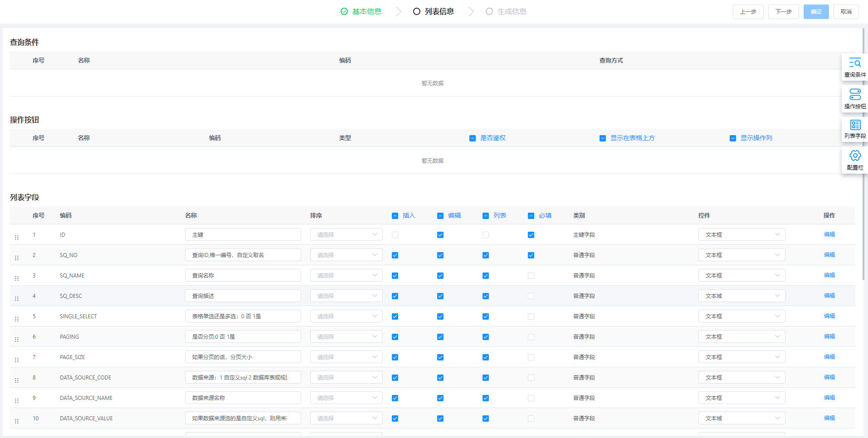The height and width of the screenshot is (438, 868).
Task: Click the drag handle of the DATA_SOURCE_CODE row
Action: click(17, 380)
